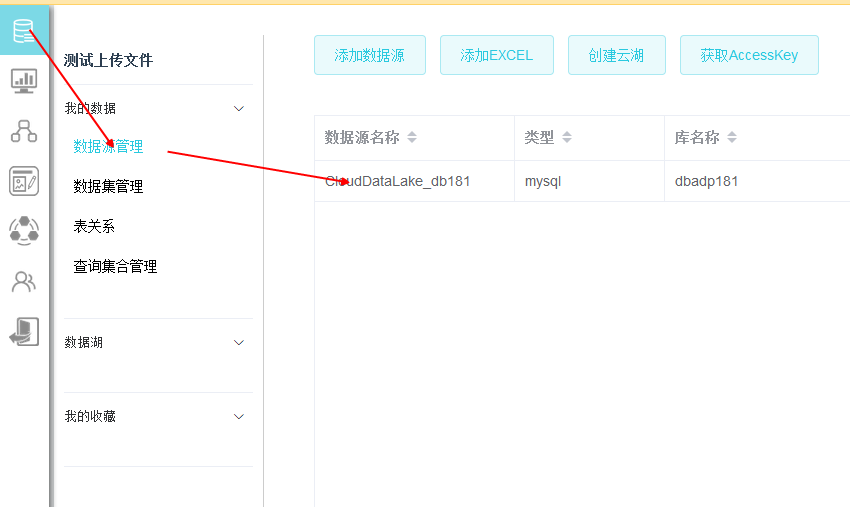Select 数据源管理 in the side menu
850x507 pixels.
108,147
